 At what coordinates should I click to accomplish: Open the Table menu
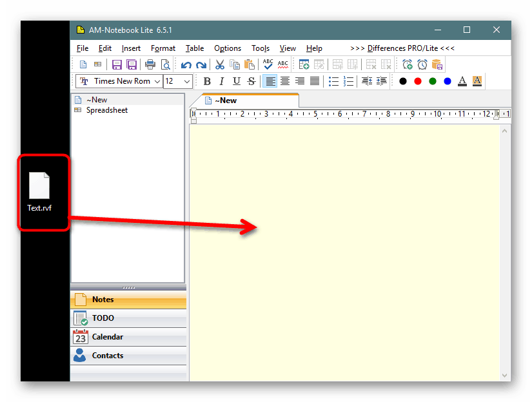195,48
